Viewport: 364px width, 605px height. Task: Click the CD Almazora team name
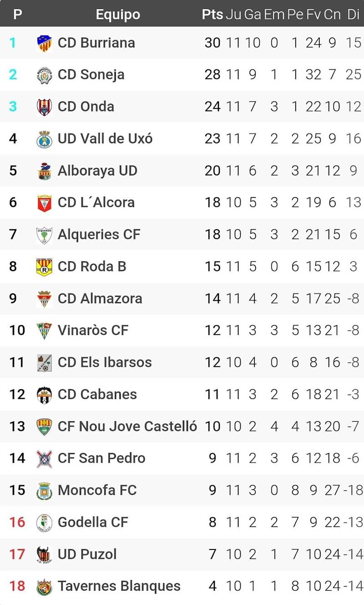point(100,298)
